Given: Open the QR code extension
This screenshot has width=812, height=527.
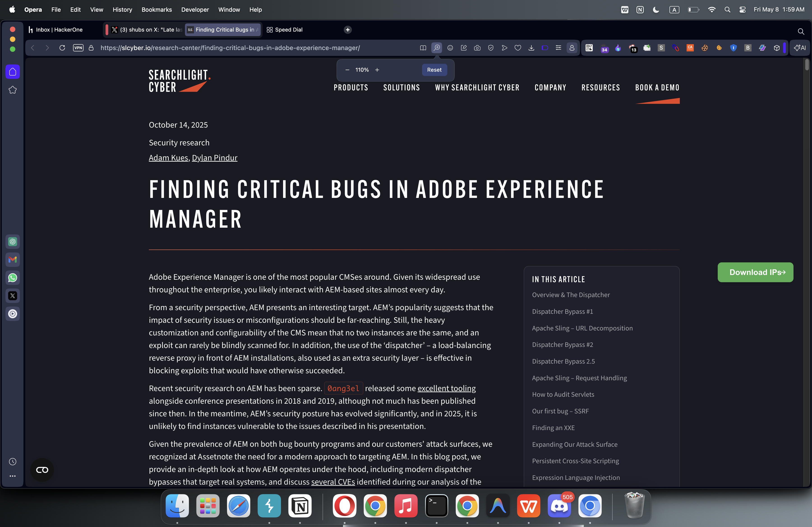Looking at the screenshot, I should coord(589,48).
